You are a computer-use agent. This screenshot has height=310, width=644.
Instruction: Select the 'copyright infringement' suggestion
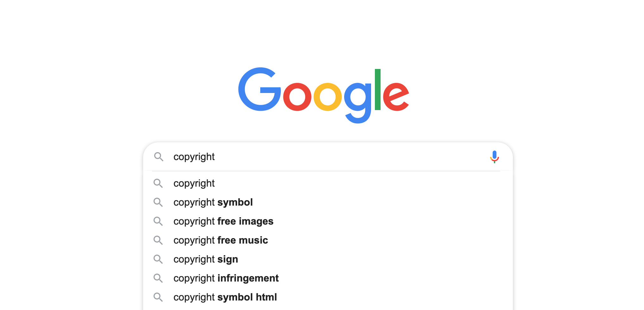[x=328, y=278]
